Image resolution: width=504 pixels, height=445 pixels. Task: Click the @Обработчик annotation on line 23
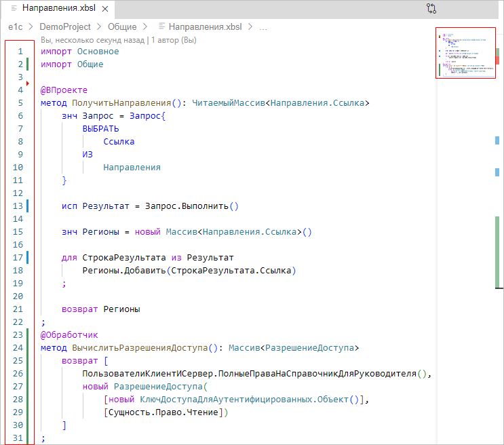69,335
